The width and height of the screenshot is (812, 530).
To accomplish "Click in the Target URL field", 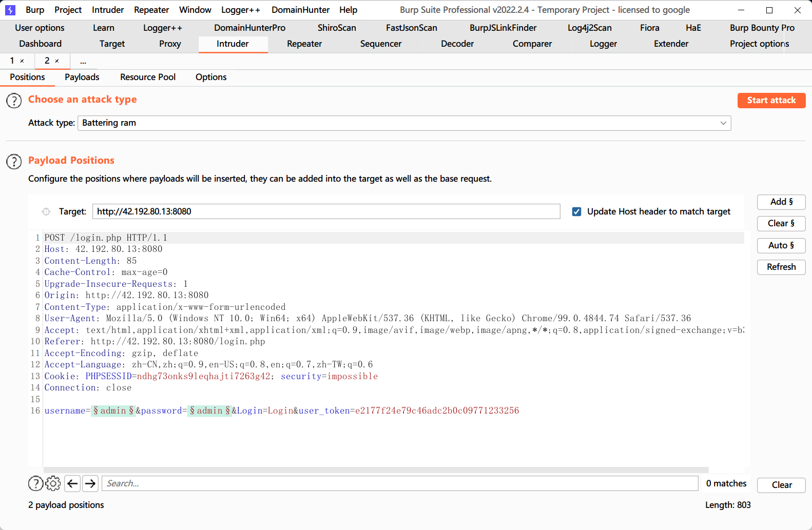I will 326,211.
